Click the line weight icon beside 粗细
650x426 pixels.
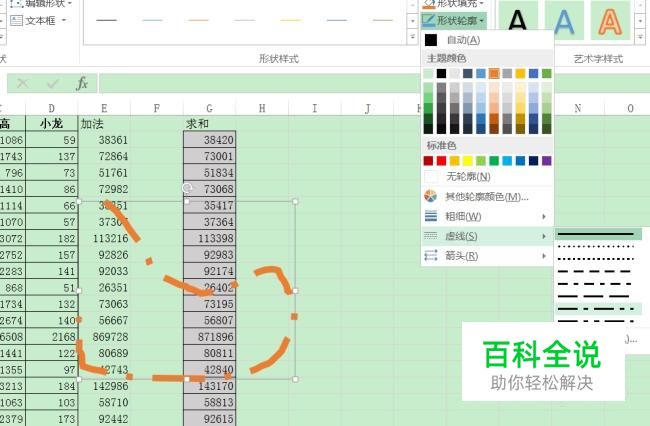(x=431, y=216)
